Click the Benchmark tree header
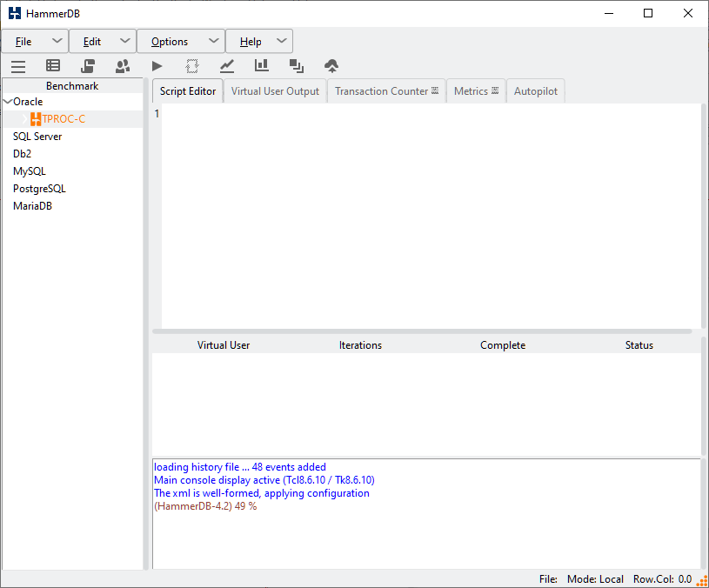The height and width of the screenshot is (588, 709). 72,86
